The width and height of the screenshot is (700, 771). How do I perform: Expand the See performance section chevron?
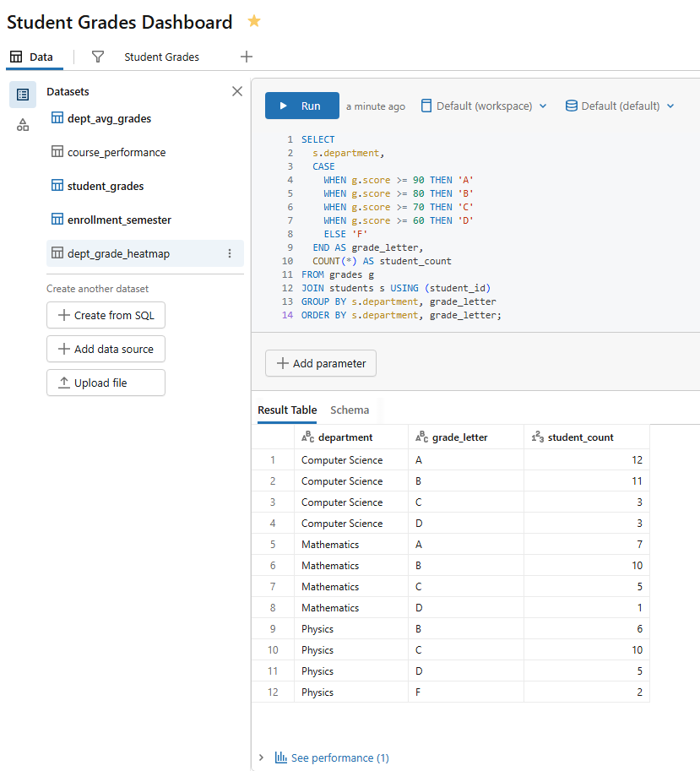261,757
